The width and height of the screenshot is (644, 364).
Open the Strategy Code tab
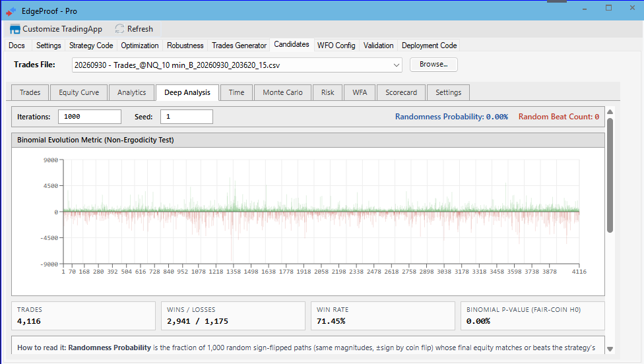point(91,45)
